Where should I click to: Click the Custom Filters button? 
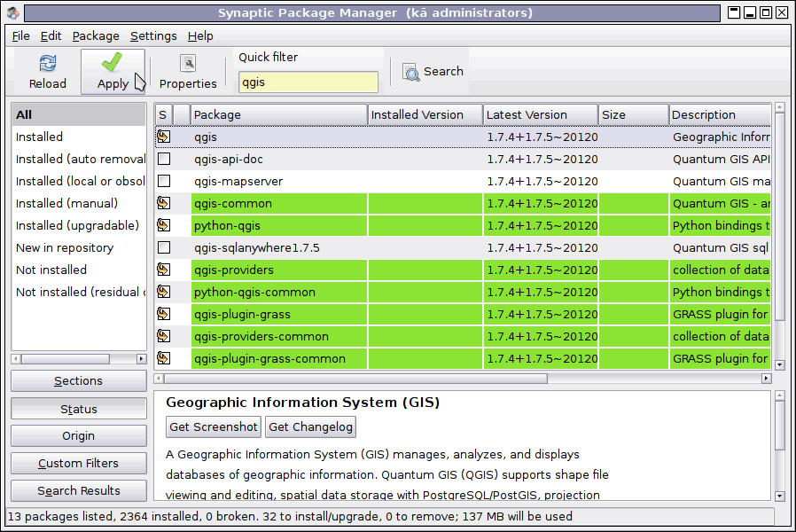tap(79, 463)
